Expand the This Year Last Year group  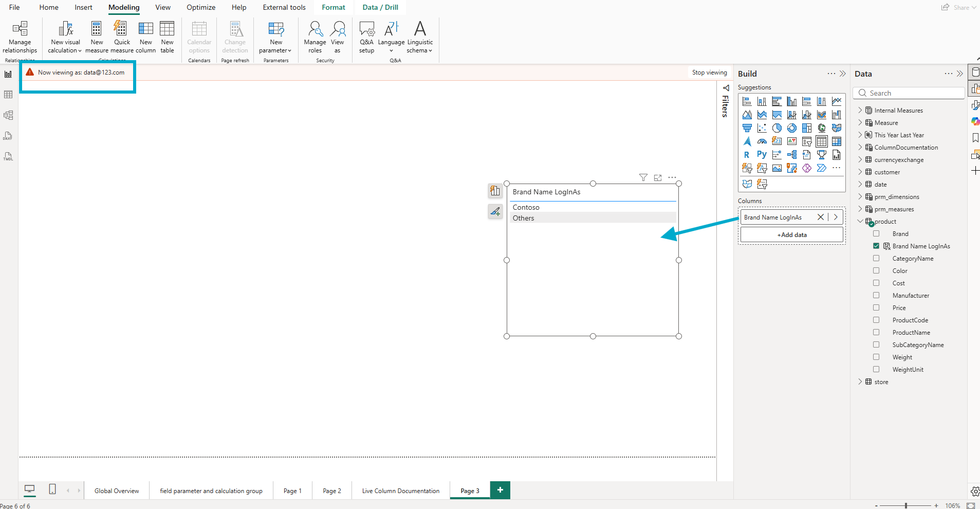pos(860,135)
